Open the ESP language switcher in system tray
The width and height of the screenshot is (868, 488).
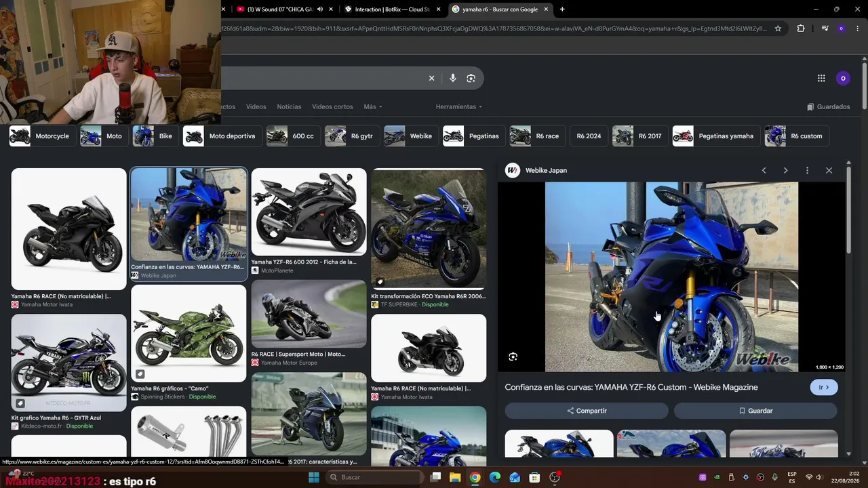[792, 477]
